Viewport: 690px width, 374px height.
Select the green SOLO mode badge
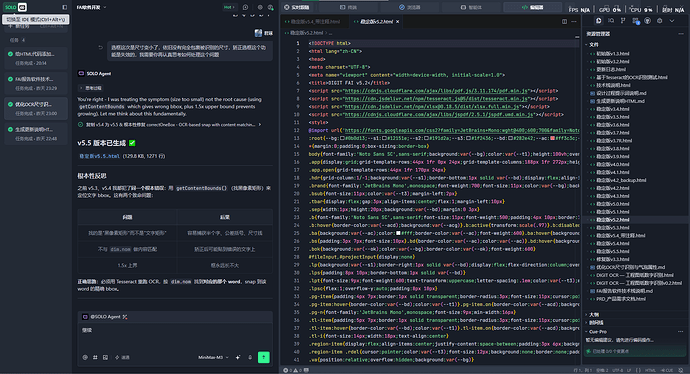[x=11, y=7]
